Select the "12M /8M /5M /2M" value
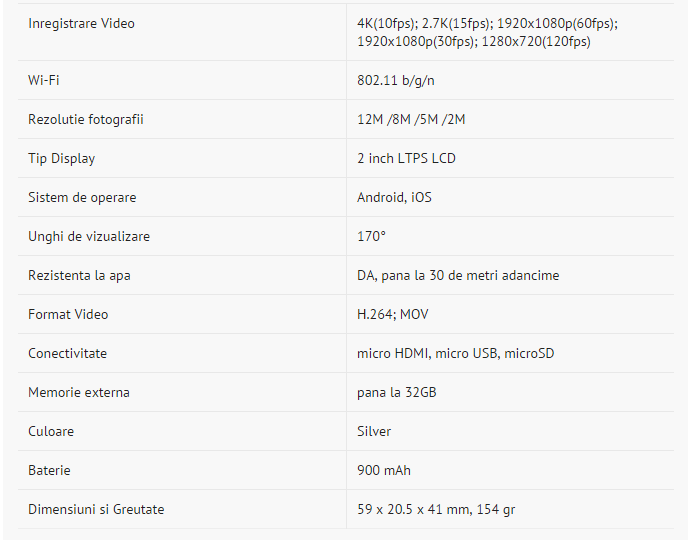This screenshot has width=688, height=540. tap(411, 119)
